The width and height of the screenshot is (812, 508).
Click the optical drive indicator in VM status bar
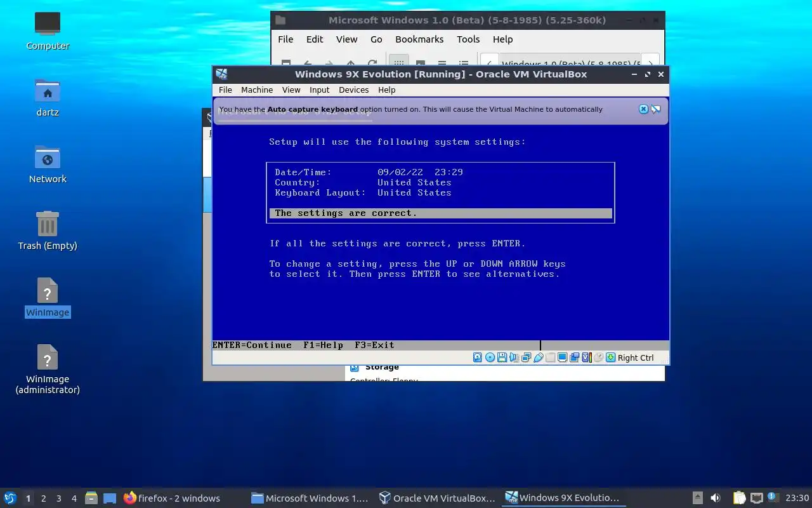(x=490, y=358)
